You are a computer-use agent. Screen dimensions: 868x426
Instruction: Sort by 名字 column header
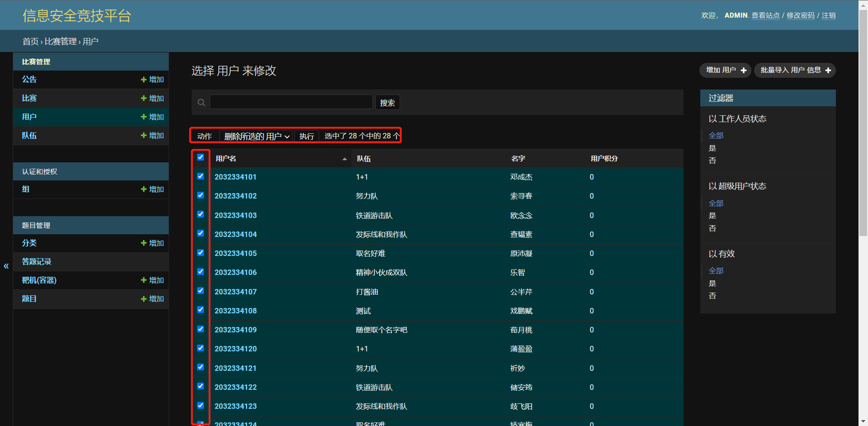518,158
